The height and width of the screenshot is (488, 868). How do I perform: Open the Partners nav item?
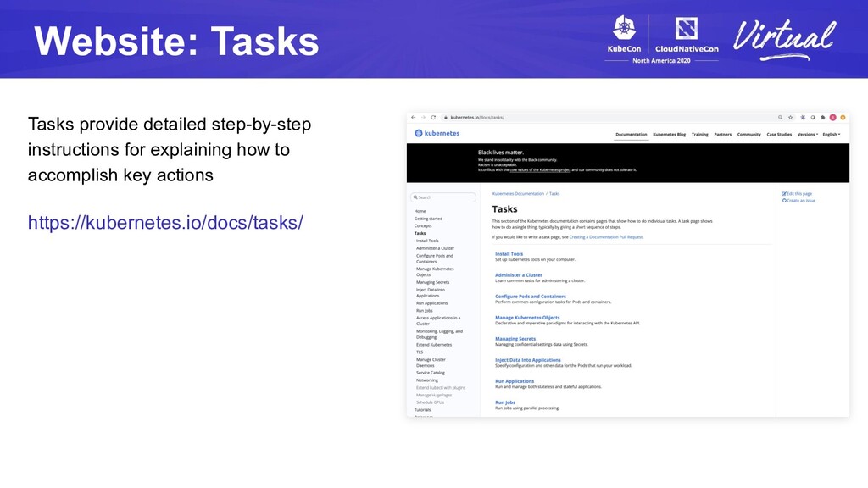tap(722, 135)
